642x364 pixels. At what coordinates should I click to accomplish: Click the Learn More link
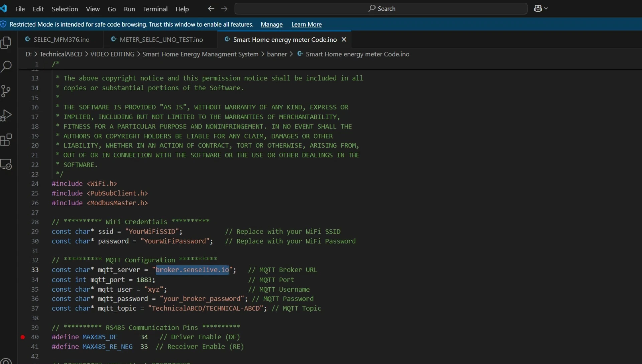[x=306, y=25]
